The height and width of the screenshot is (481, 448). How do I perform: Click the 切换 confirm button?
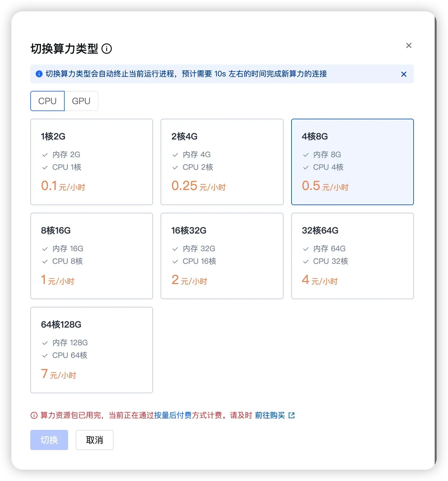[49, 440]
